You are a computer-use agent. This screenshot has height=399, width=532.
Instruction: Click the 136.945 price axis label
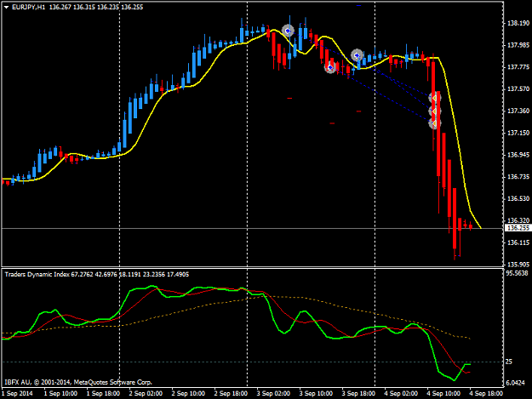click(518, 155)
